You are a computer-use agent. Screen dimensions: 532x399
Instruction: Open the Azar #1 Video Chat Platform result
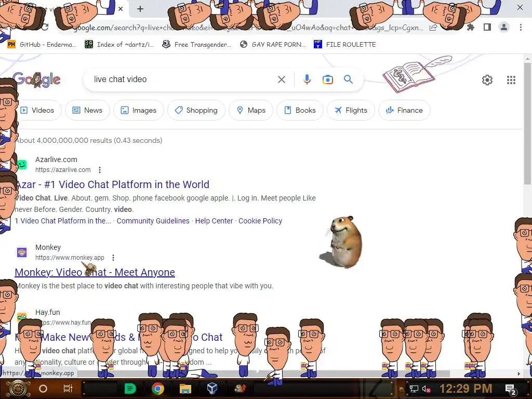[x=113, y=184]
